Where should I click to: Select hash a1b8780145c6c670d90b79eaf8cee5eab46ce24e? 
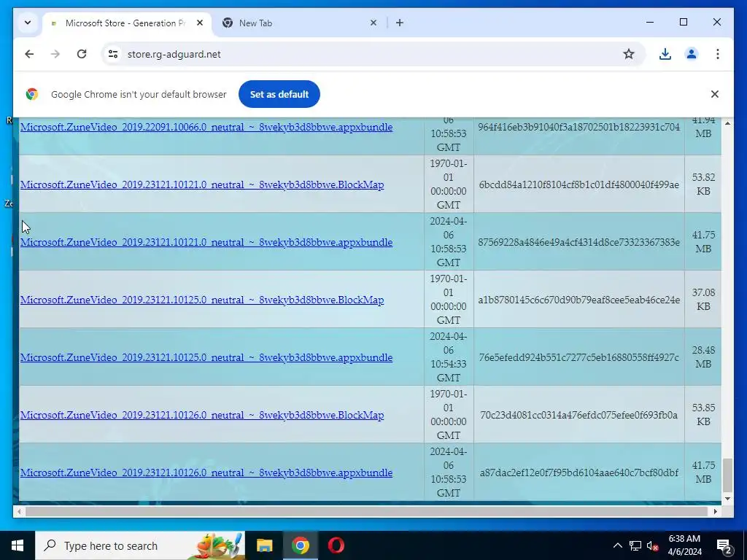click(578, 300)
